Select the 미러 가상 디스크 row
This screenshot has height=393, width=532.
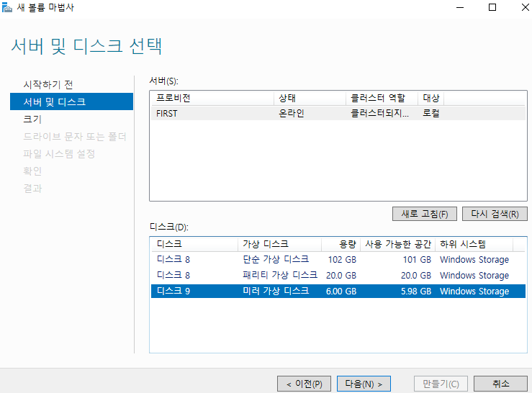[x=338, y=292]
